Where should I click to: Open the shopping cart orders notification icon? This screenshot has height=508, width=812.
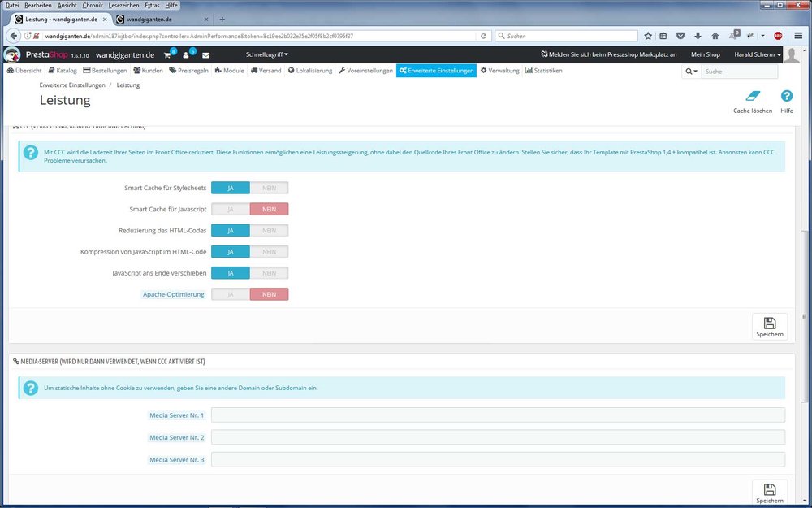168,54
